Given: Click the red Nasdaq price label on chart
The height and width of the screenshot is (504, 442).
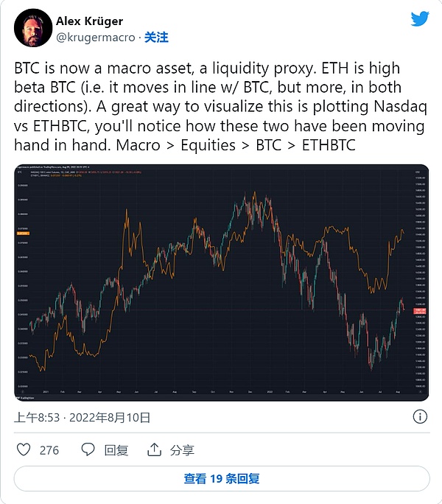Looking at the screenshot, I should pyautogui.click(x=420, y=311).
